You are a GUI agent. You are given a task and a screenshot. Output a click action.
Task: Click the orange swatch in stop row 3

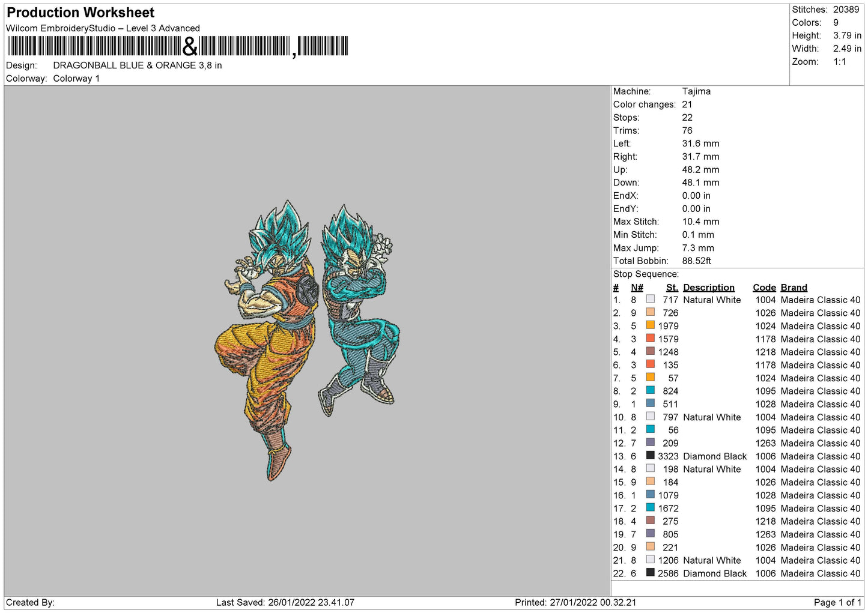pos(650,325)
